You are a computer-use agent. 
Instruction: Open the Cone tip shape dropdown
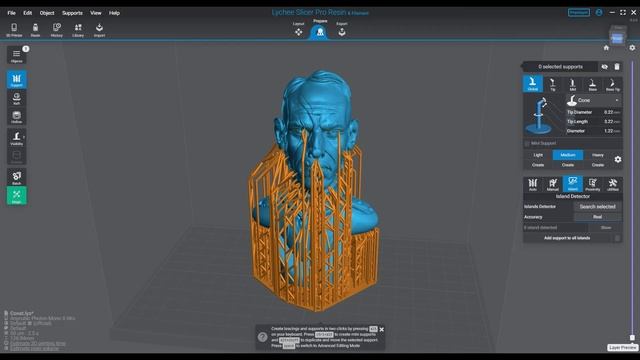(x=594, y=100)
